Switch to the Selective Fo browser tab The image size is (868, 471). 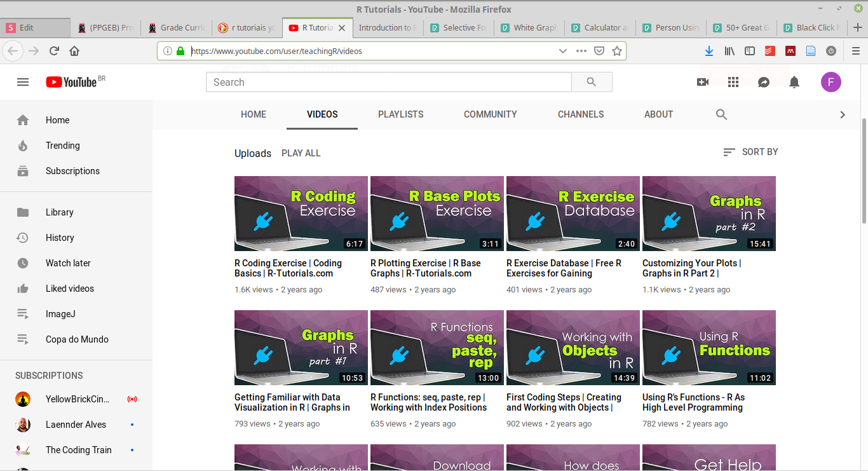point(459,27)
